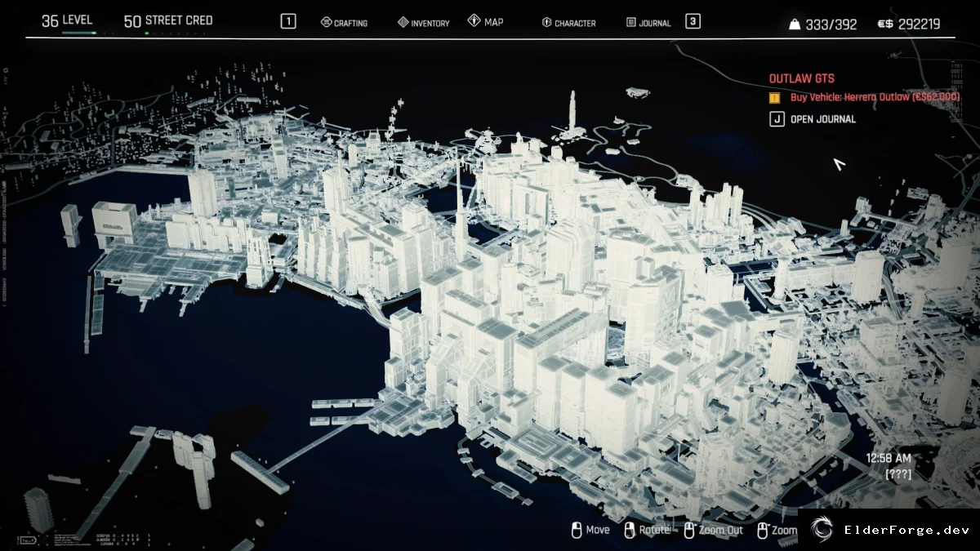
Task: Click the Character tab icon
Action: (547, 23)
